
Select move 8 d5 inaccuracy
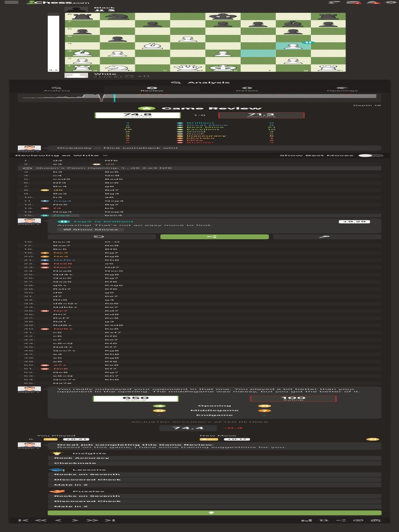tap(58, 190)
